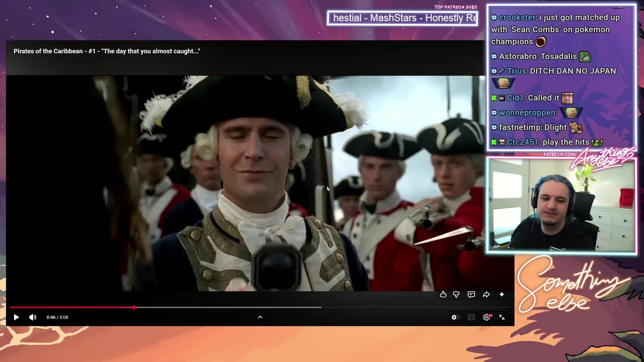644x362 pixels.
Task: Open the comments panel icon
Action: [471, 295]
